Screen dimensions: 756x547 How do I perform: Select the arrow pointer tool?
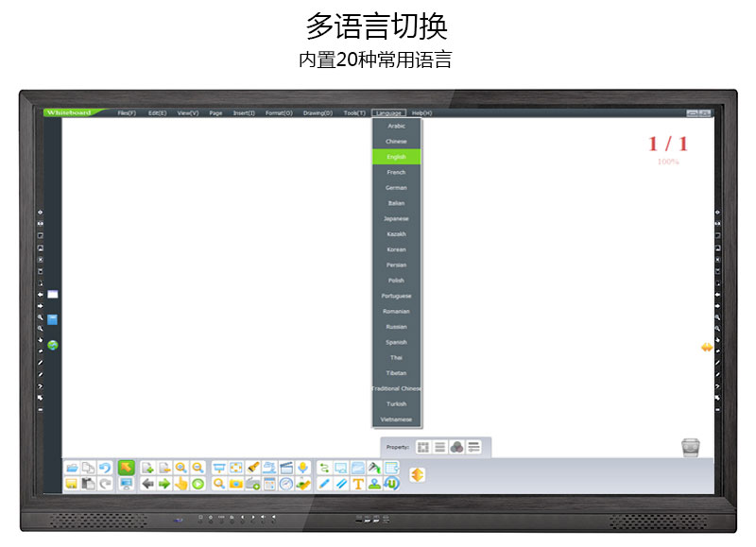tap(126, 468)
